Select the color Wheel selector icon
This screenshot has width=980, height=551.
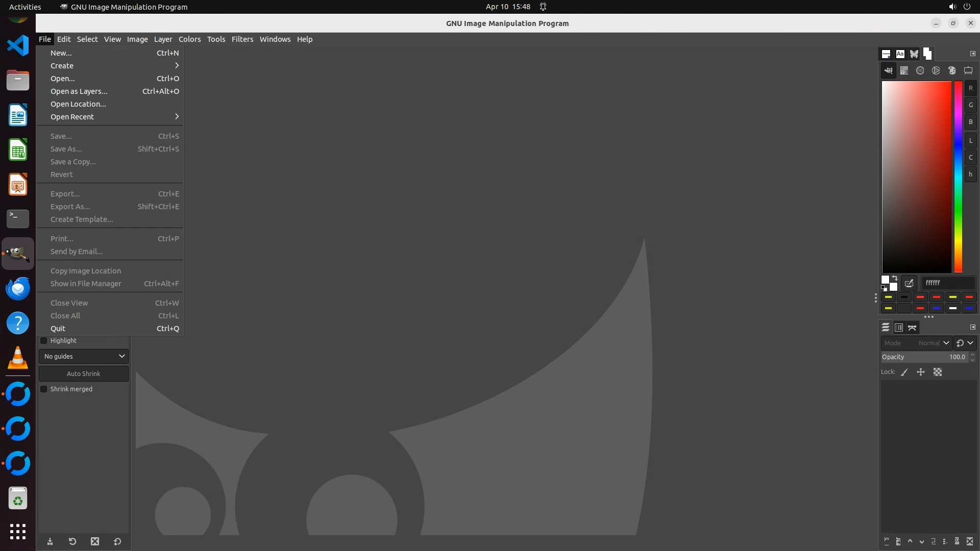pos(936,70)
